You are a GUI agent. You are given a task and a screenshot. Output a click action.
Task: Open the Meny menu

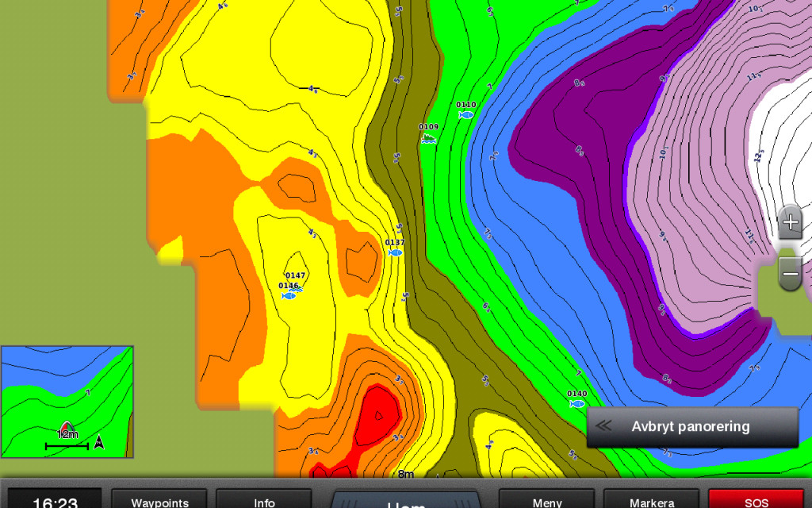(547, 500)
